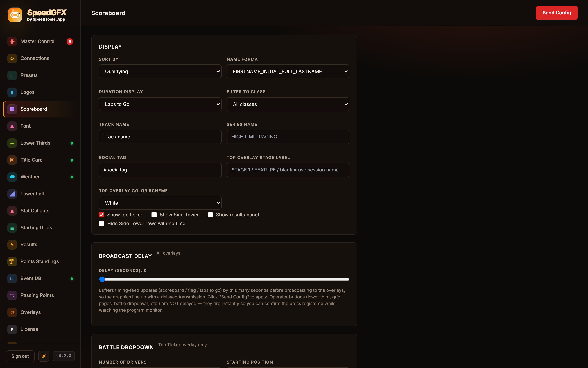Viewport: 588px width, 368px height.
Task: Navigate to Starting Grids
Action: 40,228
